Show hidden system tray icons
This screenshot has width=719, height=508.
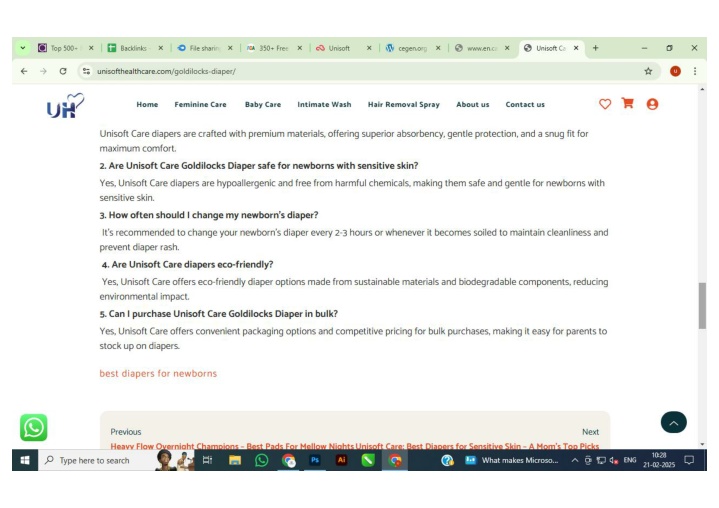click(575, 460)
